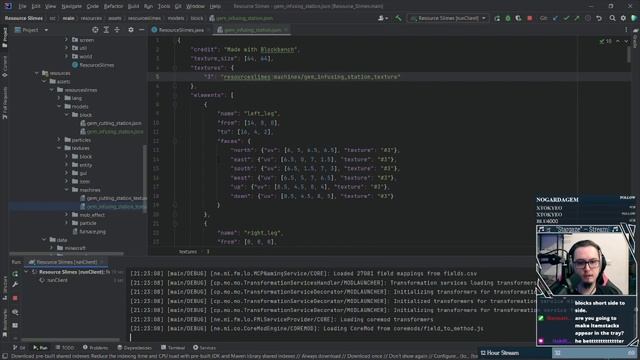Open the Project view selector dropdown
640x360 pixels.
tap(31, 30)
